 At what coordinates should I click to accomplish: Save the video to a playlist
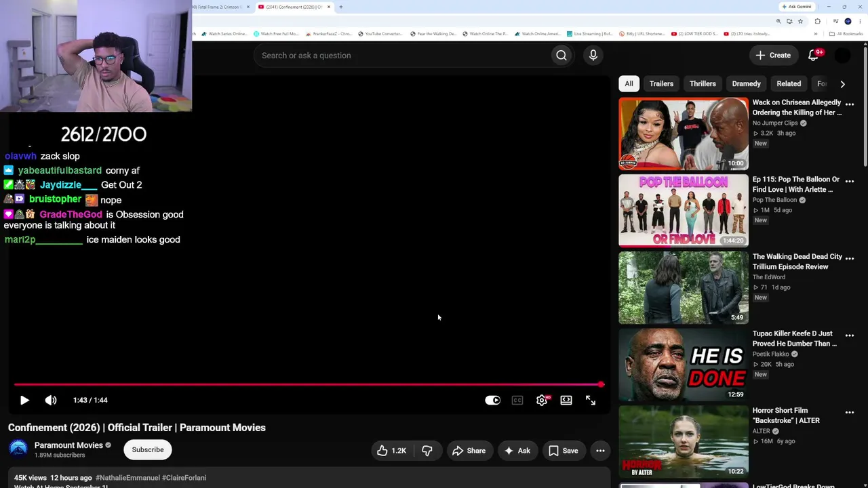coord(563,451)
